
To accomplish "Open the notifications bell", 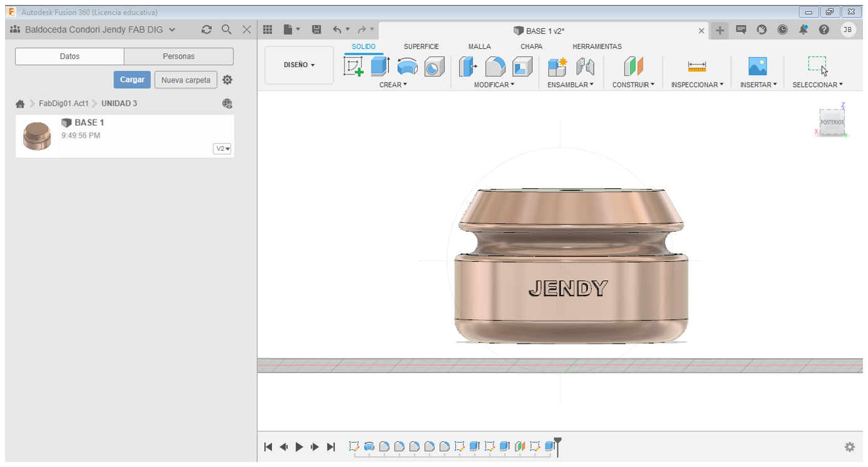I will (803, 29).
